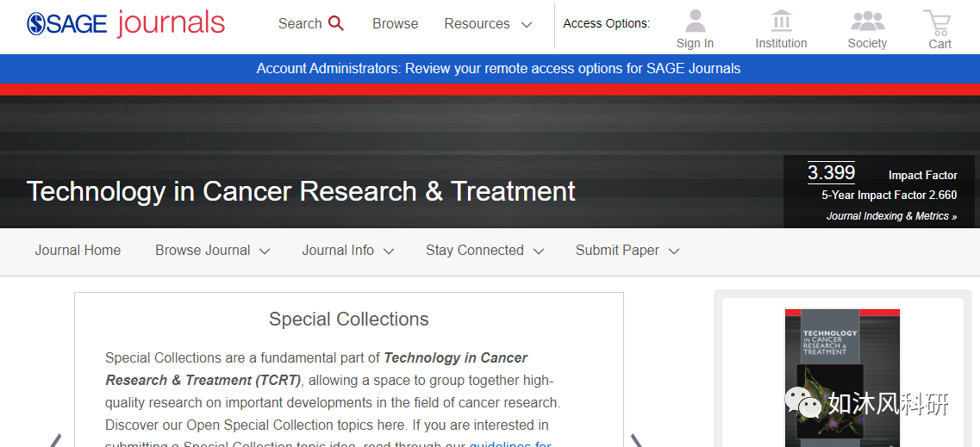Click the red Search magnifier icon
The width and height of the screenshot is (980, 447).
pyautogui.click(x=336, y=24)
